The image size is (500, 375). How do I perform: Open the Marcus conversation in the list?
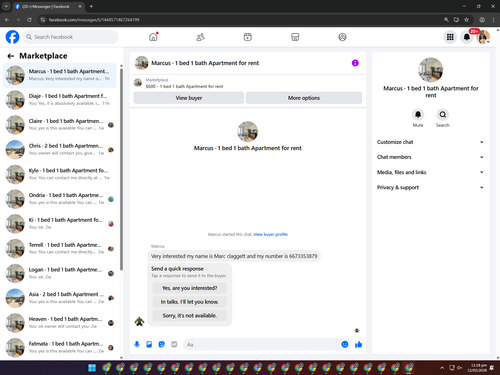[x=60, y=75]
